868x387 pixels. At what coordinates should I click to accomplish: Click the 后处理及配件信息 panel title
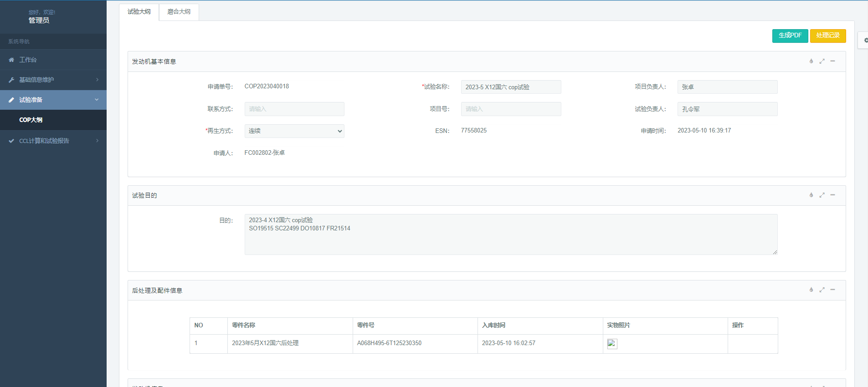point(157,290)
